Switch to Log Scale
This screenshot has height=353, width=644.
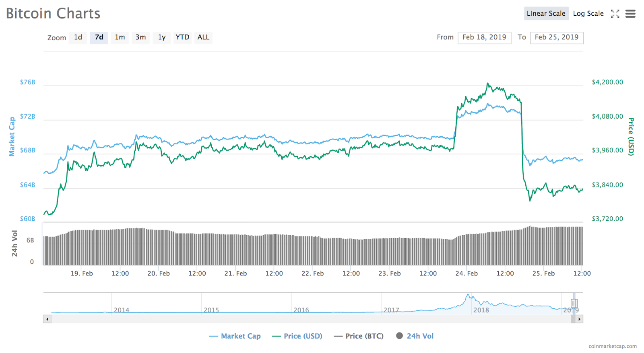pyautogui.click(x=588, y=14)
